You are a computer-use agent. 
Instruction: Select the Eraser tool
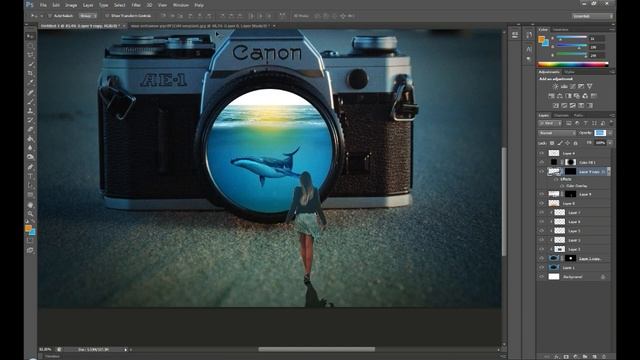pyautogui.click(x=30, y=130)
